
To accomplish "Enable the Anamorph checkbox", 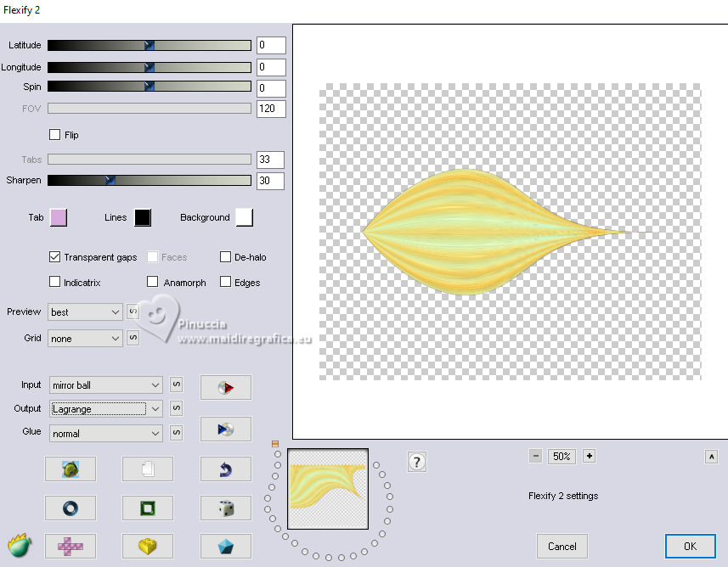I will point(152,282).
